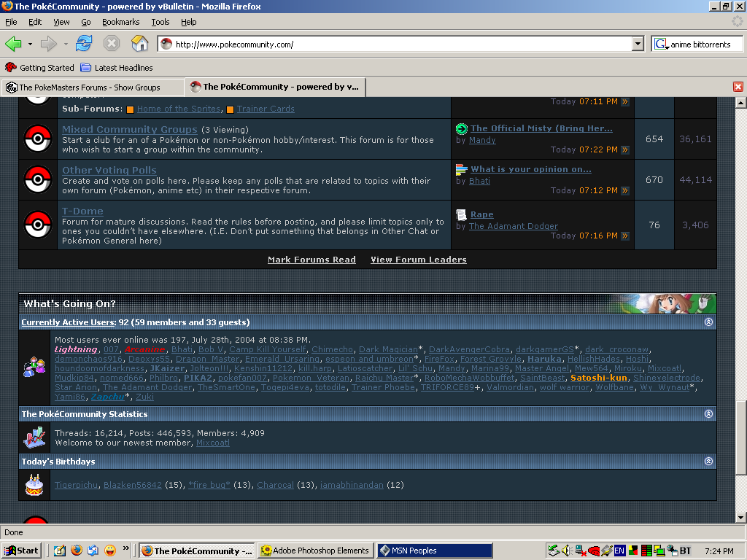Click the Google search engine icon
Viewport: 747px width, 560px height.
(661, 44)
